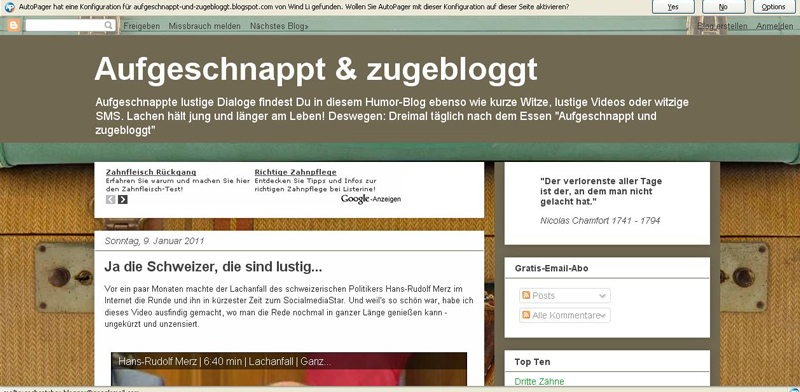Click the Anmelden sign-in link

pos(774,26)
